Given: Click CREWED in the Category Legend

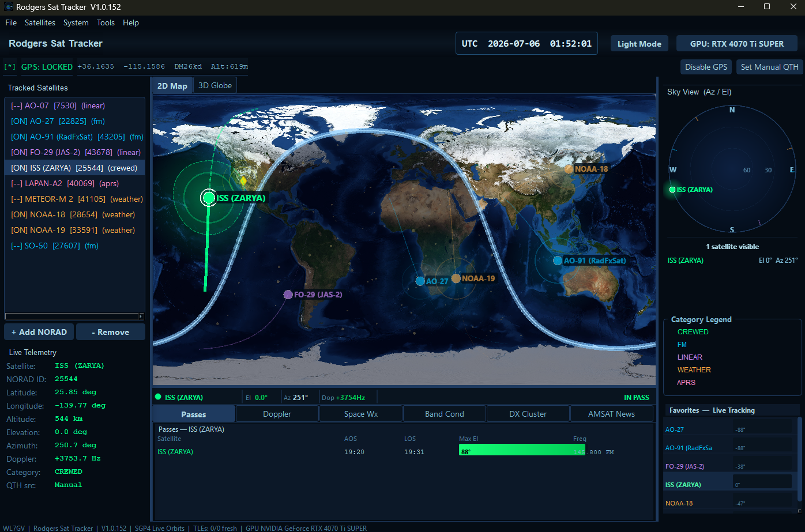Looking at the screenshot, I should [x=693, y=332].
